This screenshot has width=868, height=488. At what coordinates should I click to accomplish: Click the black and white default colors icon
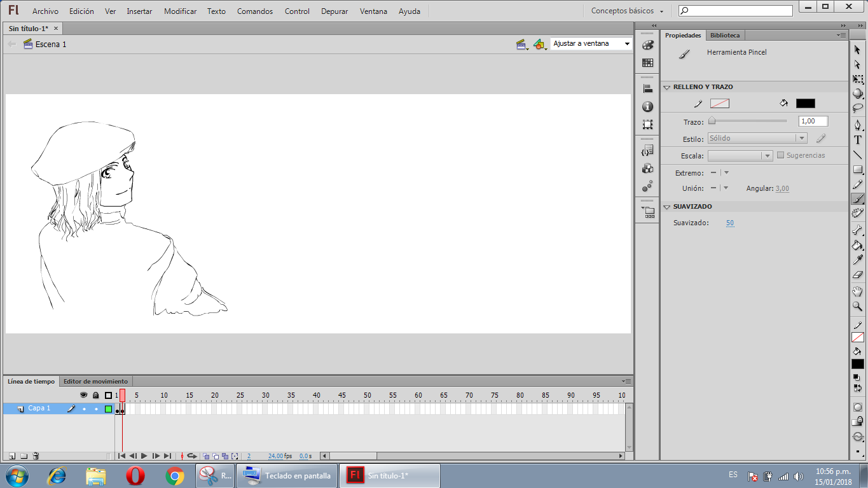coord(855,377)
